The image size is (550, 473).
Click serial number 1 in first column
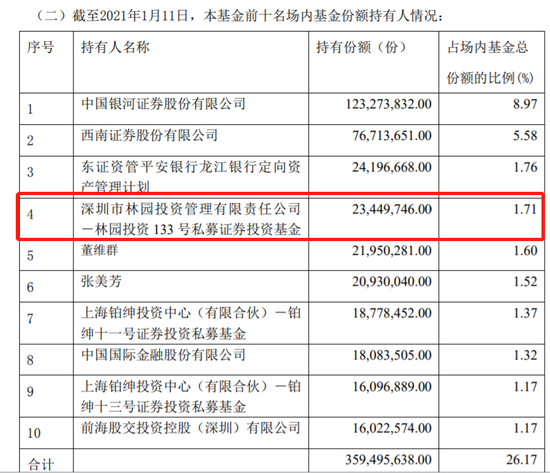point(30,109)
